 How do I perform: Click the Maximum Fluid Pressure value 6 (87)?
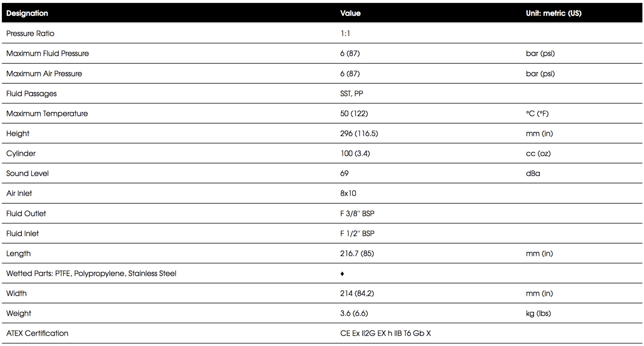350,54
